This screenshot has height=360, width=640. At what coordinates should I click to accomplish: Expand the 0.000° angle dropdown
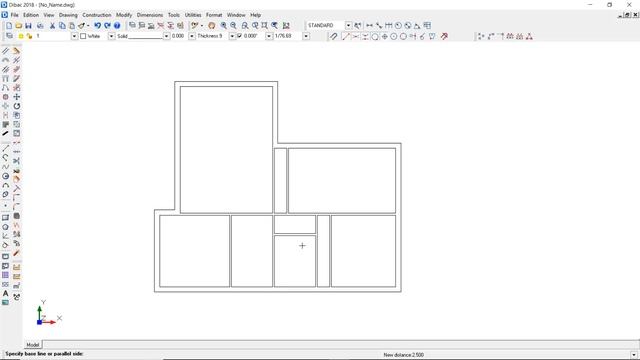point(269,36)
